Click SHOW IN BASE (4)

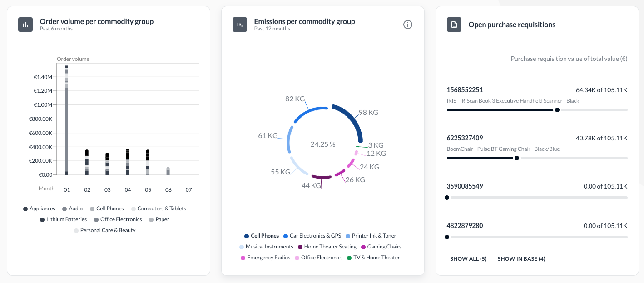pos(521,258)
